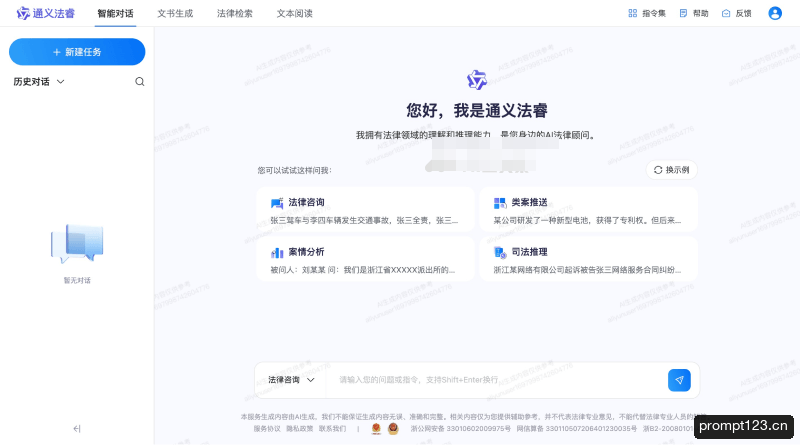Click the 通义法睿 logo icon
Screen dimensions: 800x445
(x=22, y=13)
